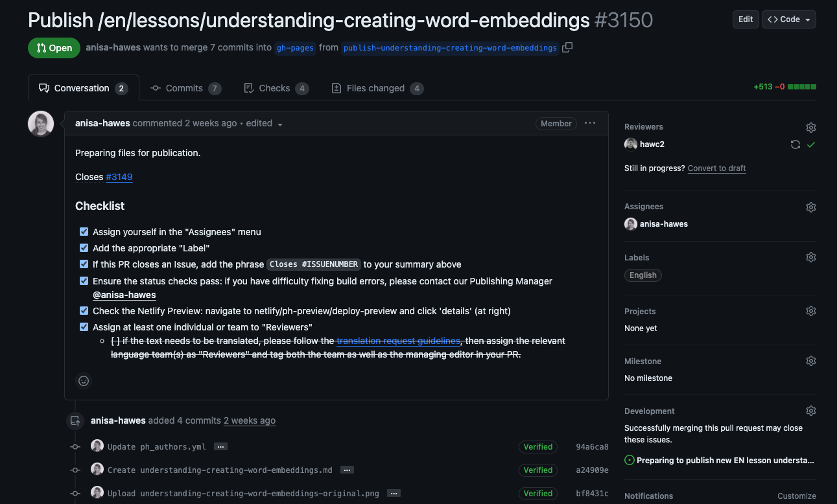Click anisa-hawes avatar beside comment
This screenshot has height=504, width=837.
click(41, 124)
